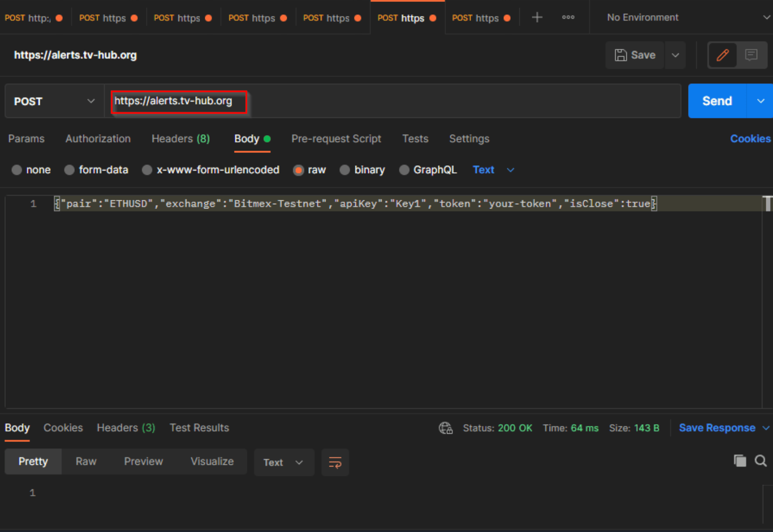Switch response view to Visualize

[x=212, y=462]
